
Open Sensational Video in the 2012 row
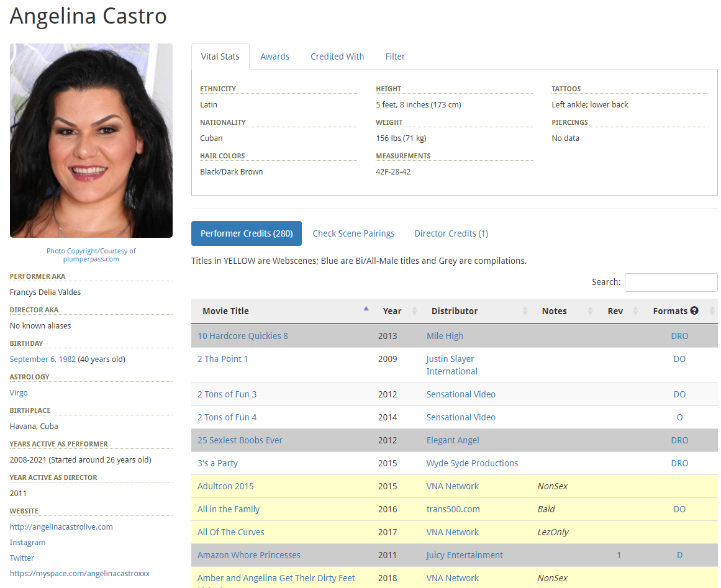461,394
